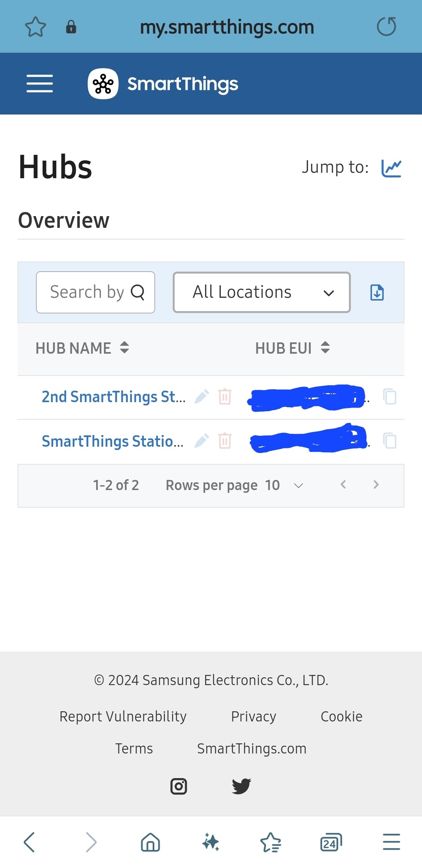Sort hubs by HUB NAME column

[x=82, y=348]
